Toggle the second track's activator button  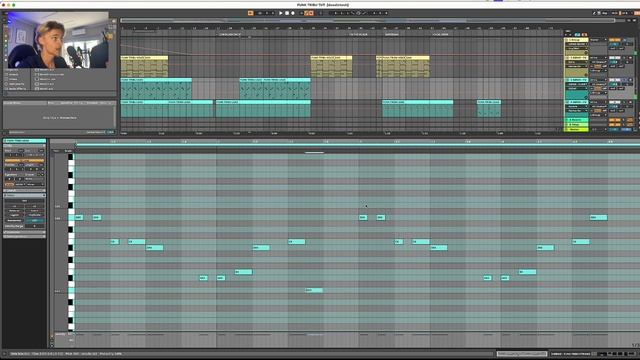point(615,58)
